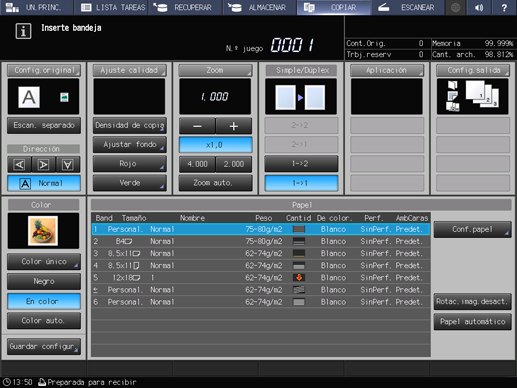
Task: Click tray 2 paper quantity icon
Action: [299, 241]
